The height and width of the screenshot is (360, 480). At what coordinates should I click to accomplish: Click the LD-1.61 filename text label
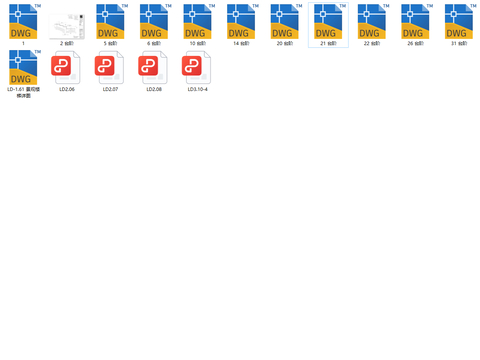(23, 92)
